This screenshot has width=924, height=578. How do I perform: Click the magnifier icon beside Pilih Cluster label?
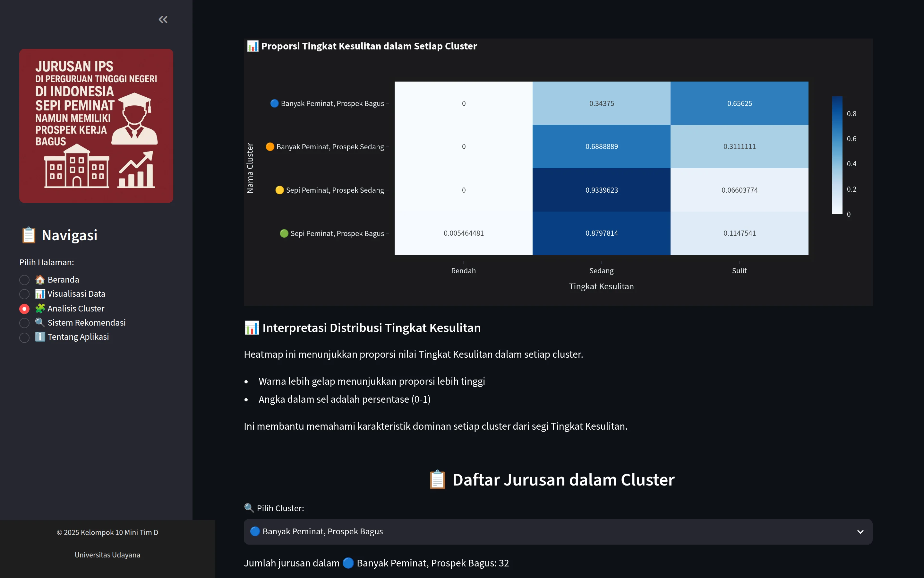(249, 508)
